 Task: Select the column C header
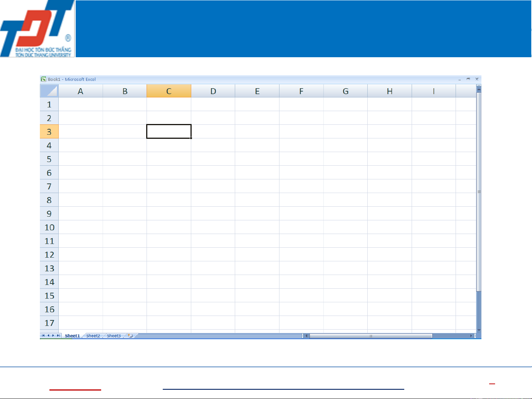(x=169, y=91)
